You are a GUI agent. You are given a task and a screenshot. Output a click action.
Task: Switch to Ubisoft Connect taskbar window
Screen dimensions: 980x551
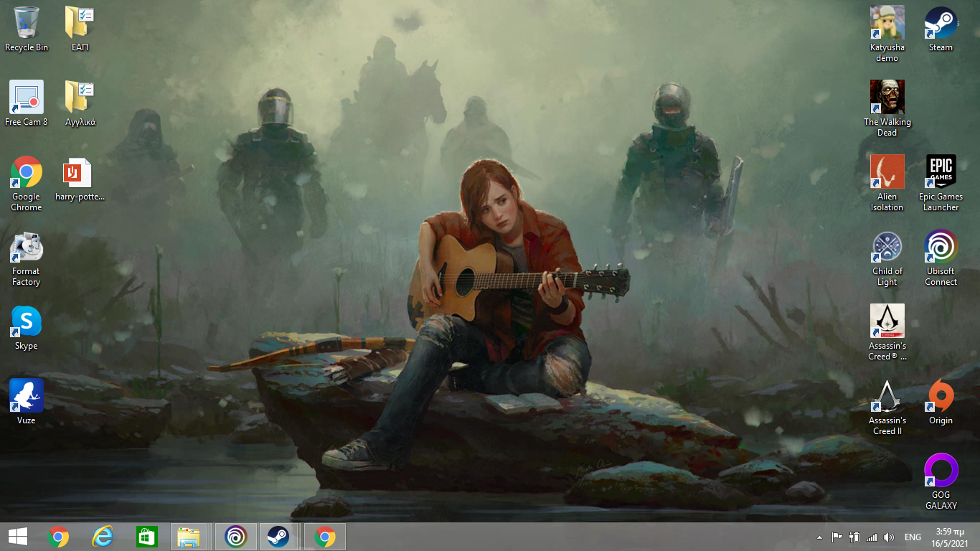tap(235, 537)
